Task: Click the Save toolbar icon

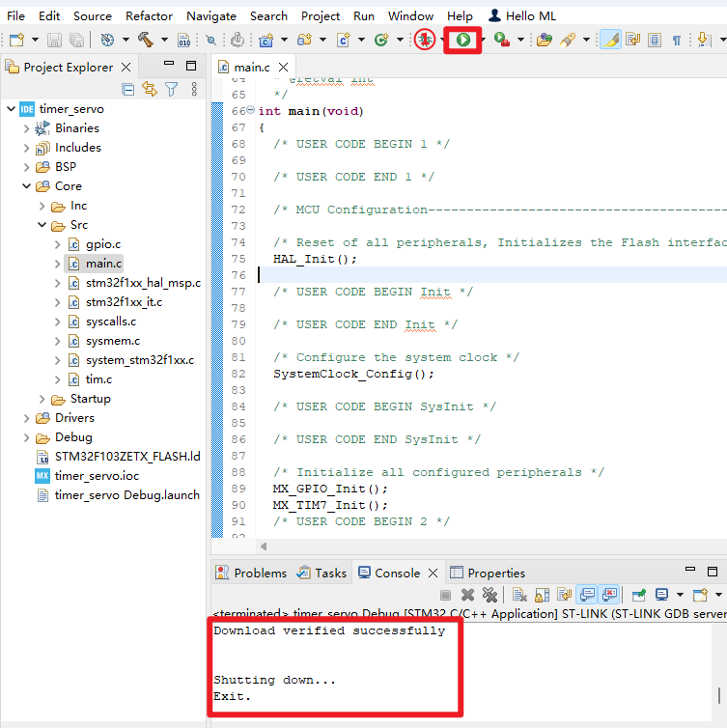Action: 54,40
